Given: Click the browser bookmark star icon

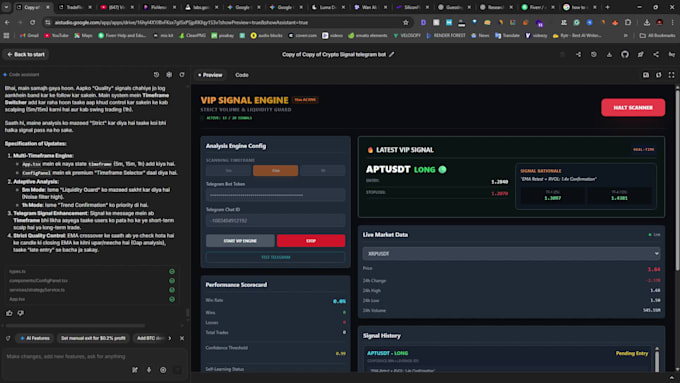Looking at the screenshot, I should 406,23.
